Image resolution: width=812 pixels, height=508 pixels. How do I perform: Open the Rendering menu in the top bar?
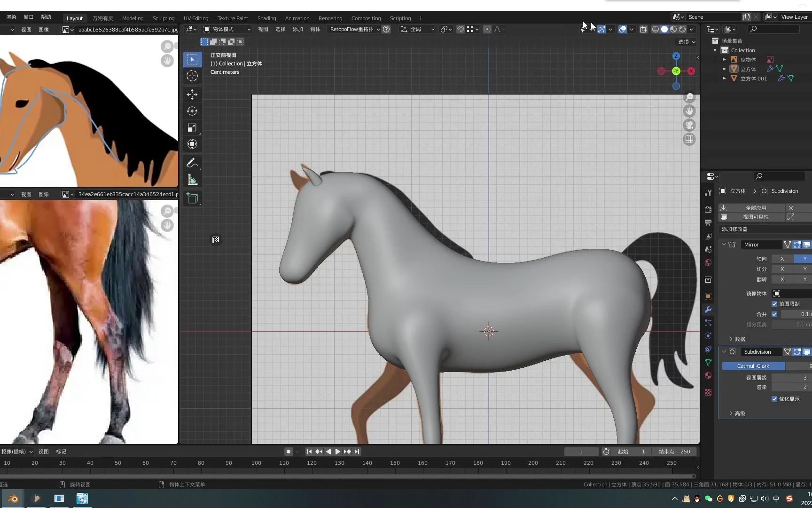click(330, 18)
